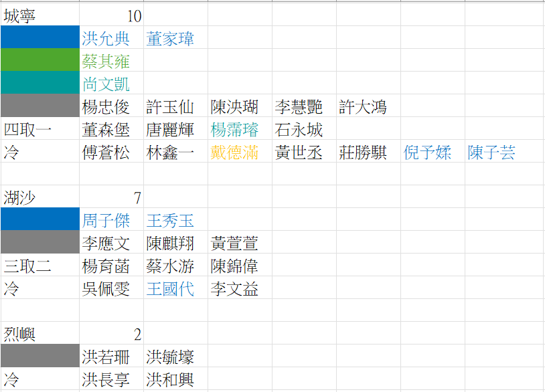Screen dimensions: 545x392
Task: Click the teal filled cell beside 尚文凱
Action: (x=40, y=83)
